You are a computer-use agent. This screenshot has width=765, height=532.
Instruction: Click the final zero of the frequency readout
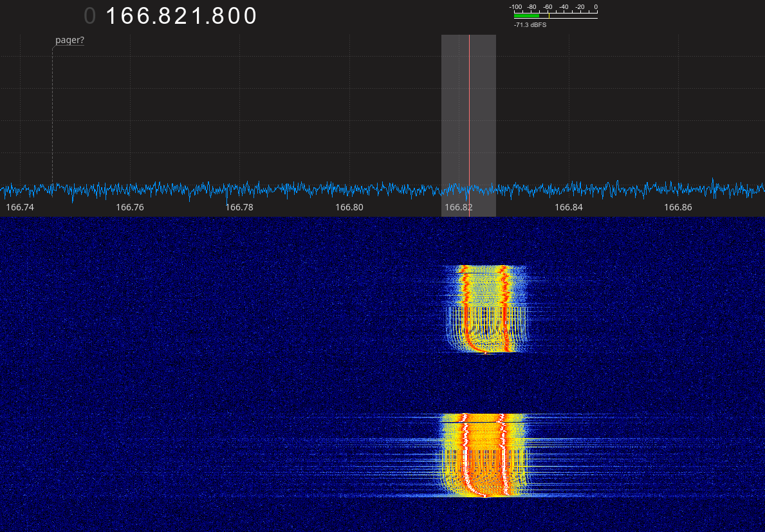click(250, 16)
